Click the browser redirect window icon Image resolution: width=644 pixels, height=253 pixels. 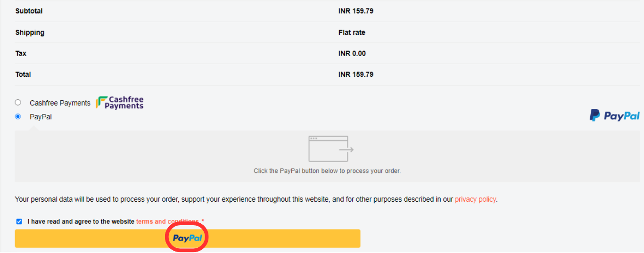point(328,149)
